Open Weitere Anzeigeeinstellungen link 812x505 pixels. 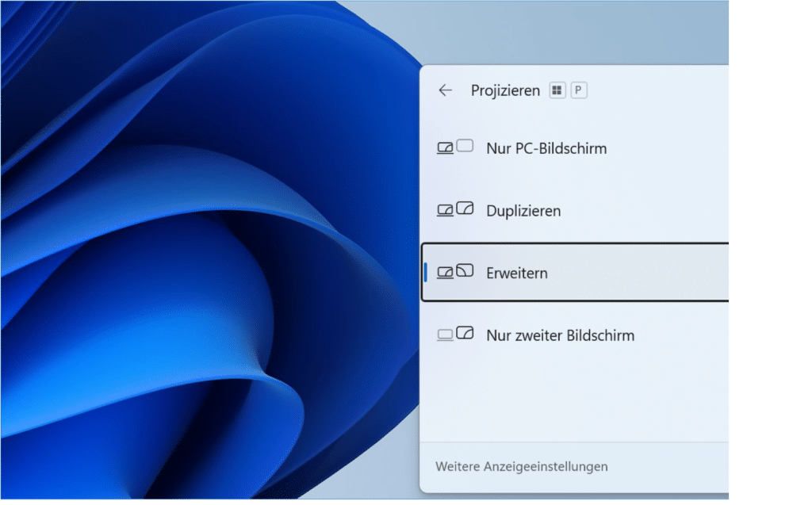pos(522,467)
